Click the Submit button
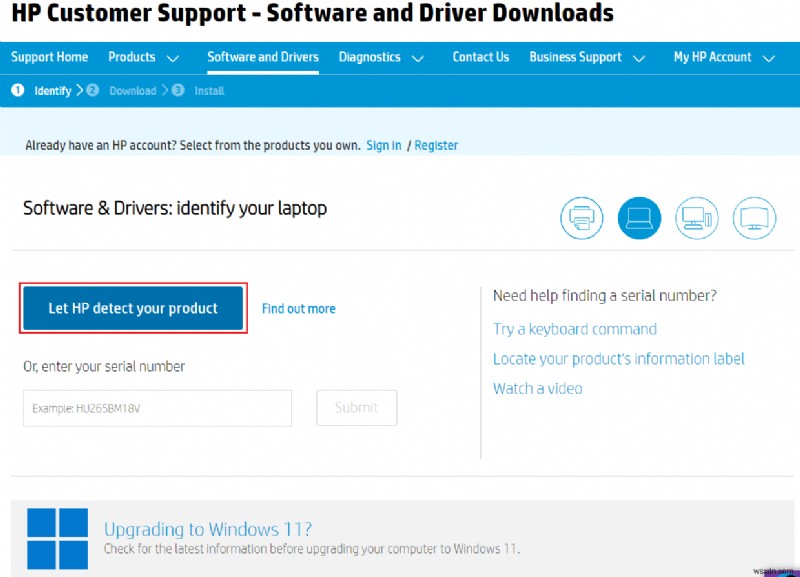This screenshot has height=577, width=800. click(356, 408)
